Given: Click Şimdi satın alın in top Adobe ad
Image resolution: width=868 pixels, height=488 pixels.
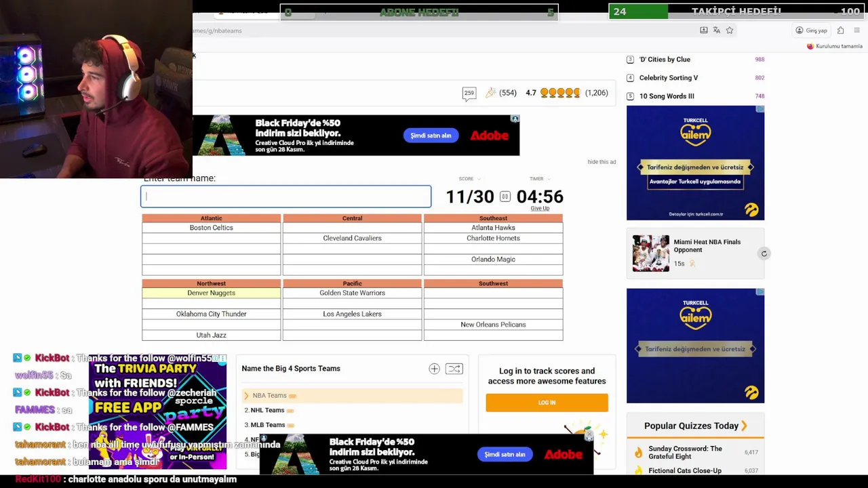Looking at the screenshot, I should point(431,136).
